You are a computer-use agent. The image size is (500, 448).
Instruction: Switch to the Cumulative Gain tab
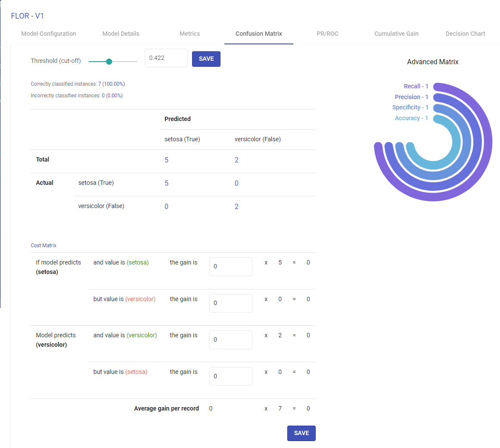click(x=396, y=34)
